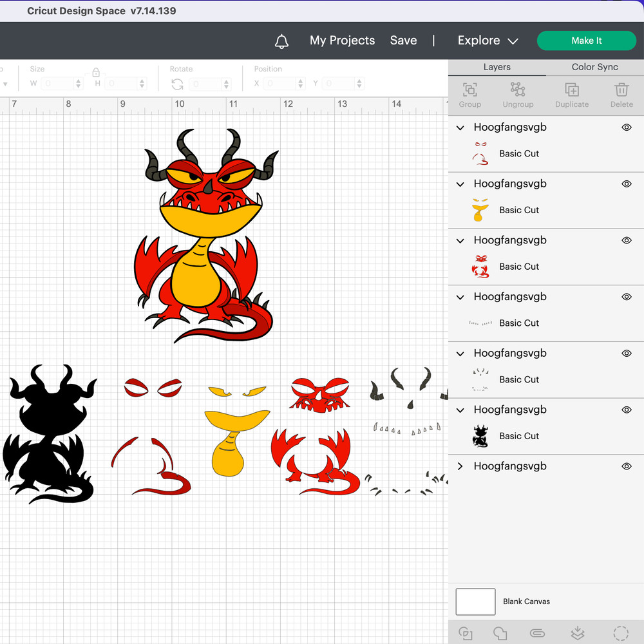Switch to the Color Sync tab

coord(594,67)
